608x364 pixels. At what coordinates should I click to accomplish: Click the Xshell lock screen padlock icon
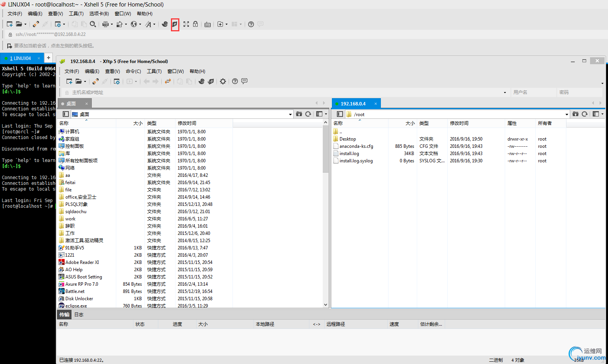tap(195, 24)
